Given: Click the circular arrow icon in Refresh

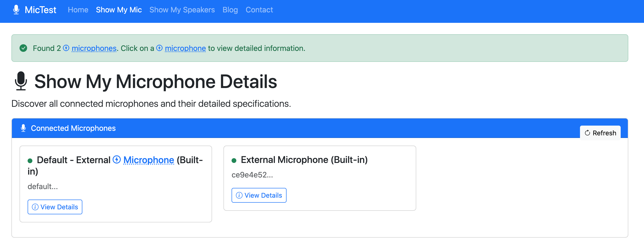Looking at the screenshot, I should [587, 133].
